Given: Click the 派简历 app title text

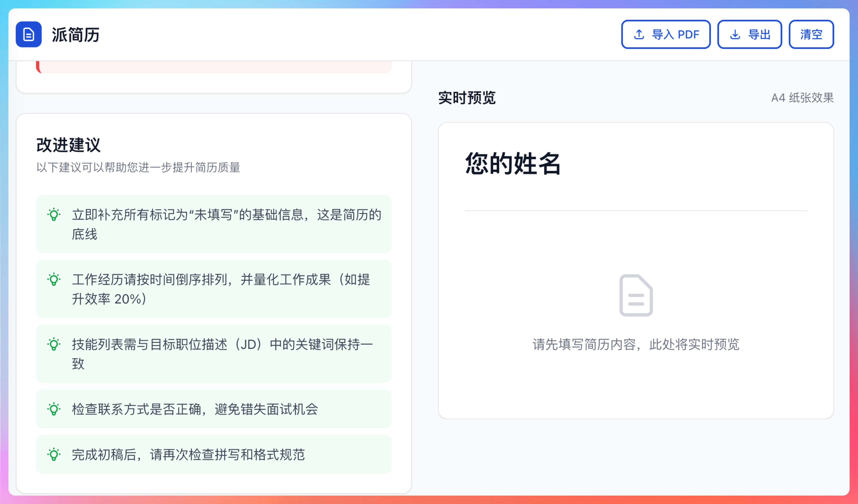Looking at the screenshot, I should click(75, 35).
